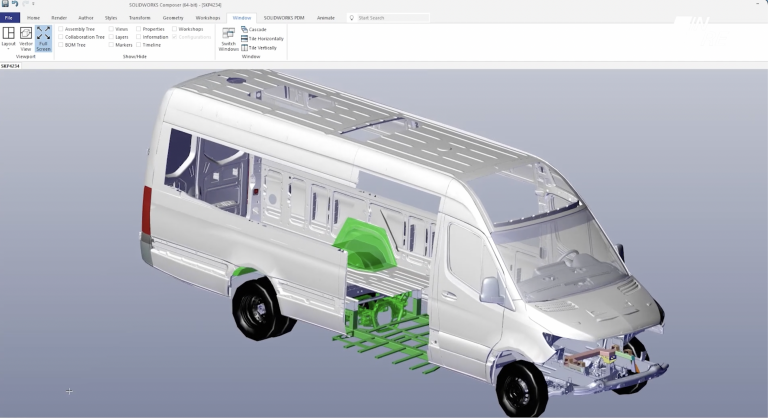Open the Animate ribbon tab
The width and height of the screenshot is (768, 418).
point(326,18)
